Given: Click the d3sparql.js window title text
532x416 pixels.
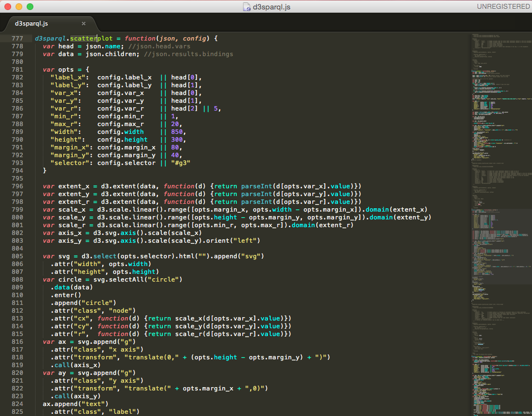Looking at the screenshot, I should [271, 7].
